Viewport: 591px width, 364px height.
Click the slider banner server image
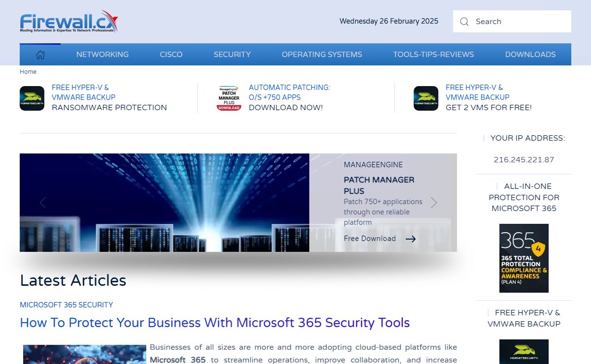coord(164,203)
